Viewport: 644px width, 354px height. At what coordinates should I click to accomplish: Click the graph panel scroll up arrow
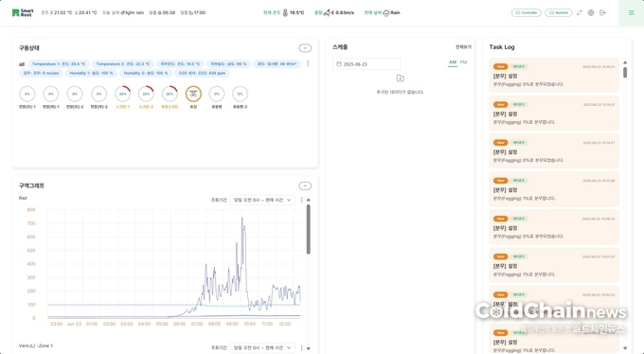[x=309, y=200]
